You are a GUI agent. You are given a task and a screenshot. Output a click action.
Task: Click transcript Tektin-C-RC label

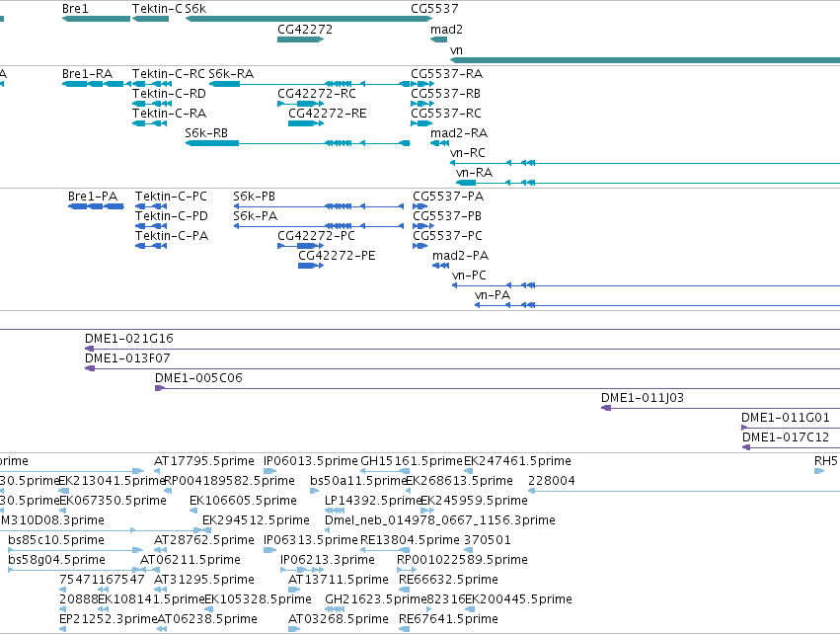point(169,73)
